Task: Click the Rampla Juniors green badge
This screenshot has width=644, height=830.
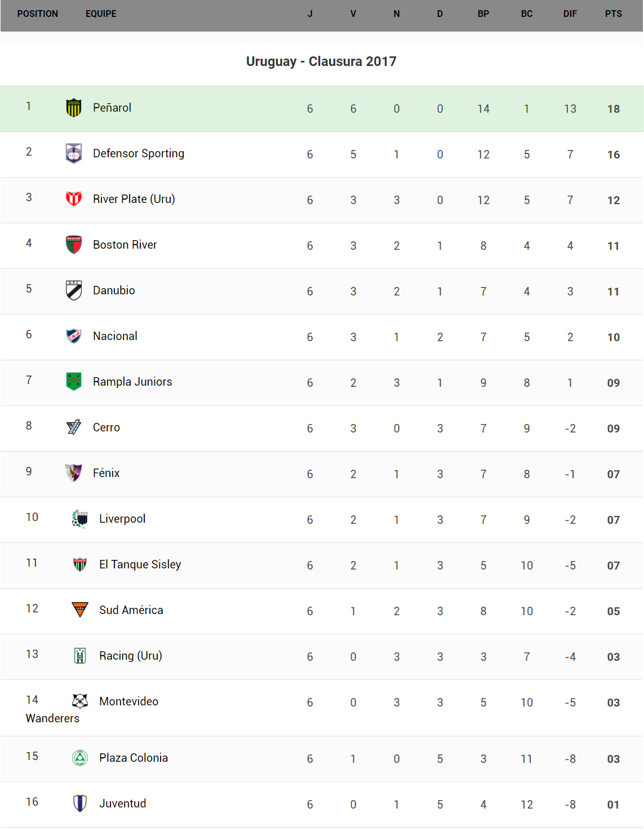Action: (x=74, y=382)
